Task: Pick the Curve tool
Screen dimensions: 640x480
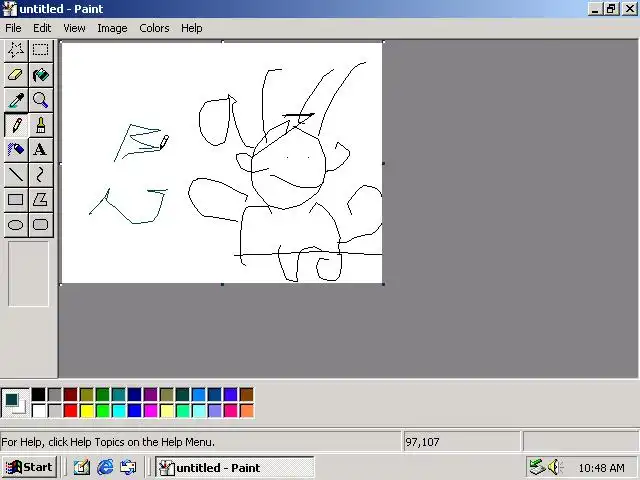Action: (x=40, y=175)
